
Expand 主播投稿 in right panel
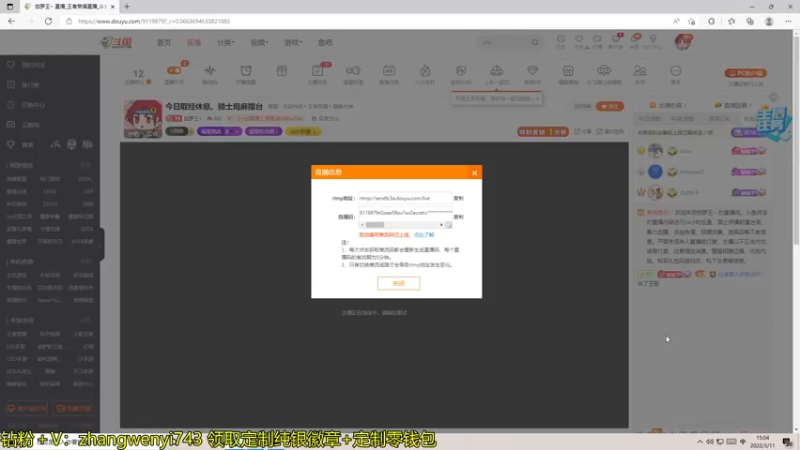(668, 105)
